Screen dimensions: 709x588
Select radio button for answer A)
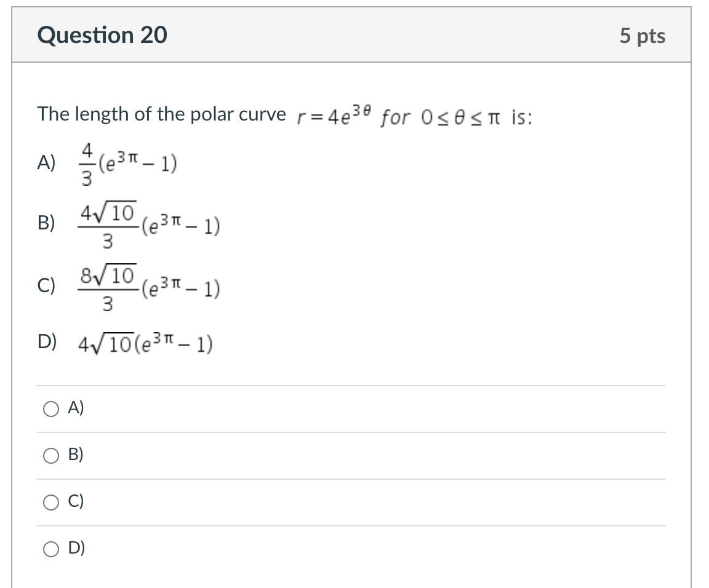pos(50,409)
